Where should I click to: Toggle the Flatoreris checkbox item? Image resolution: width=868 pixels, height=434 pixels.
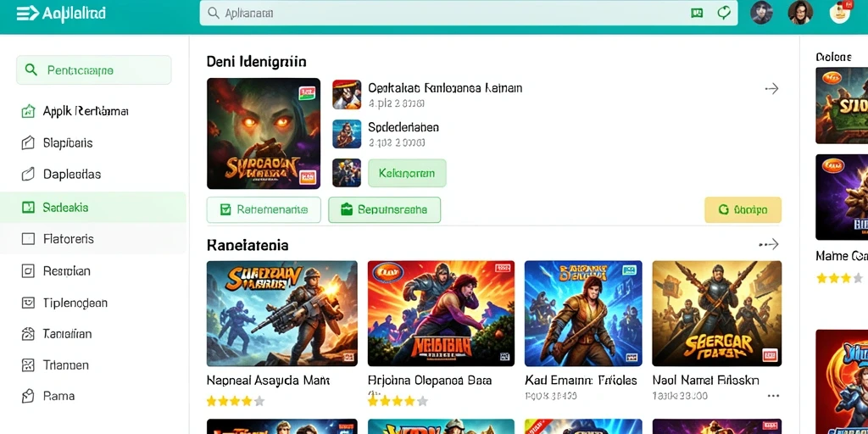[x=28, y=239]
